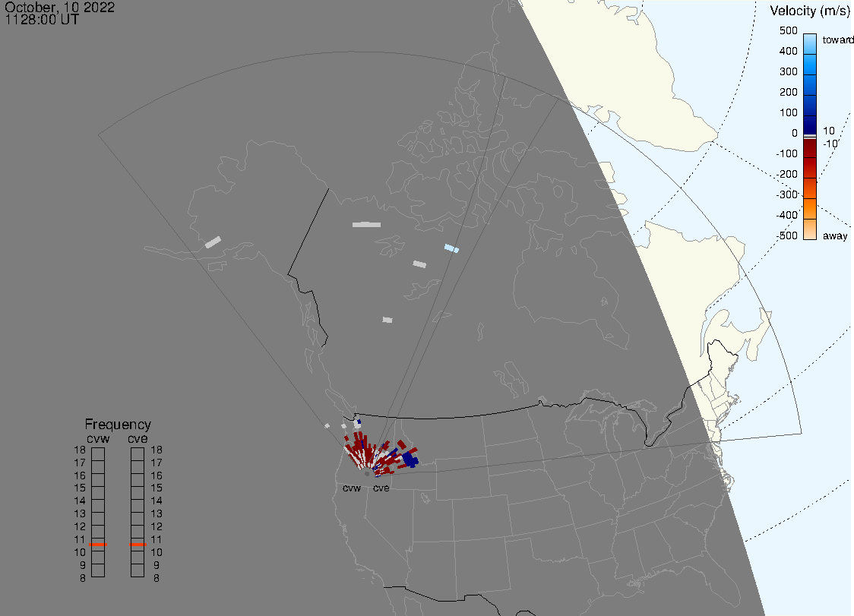
Task: Click the "-500" velocity scale label
Action: point(786,235)
